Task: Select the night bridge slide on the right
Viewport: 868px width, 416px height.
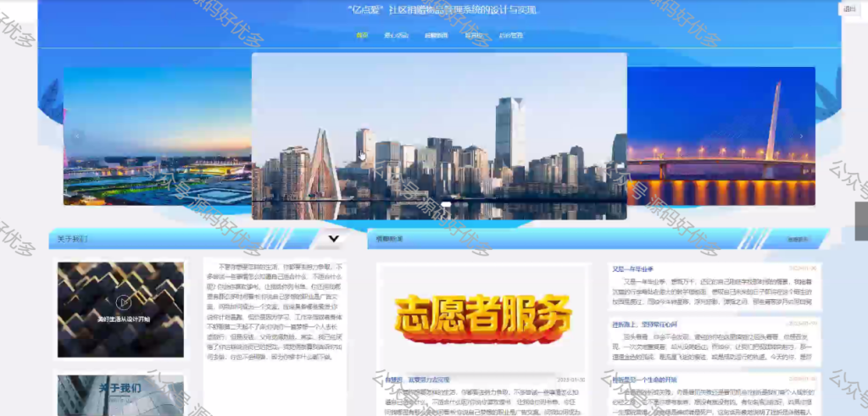Action: pyautogui.click(x=721, y=136)
